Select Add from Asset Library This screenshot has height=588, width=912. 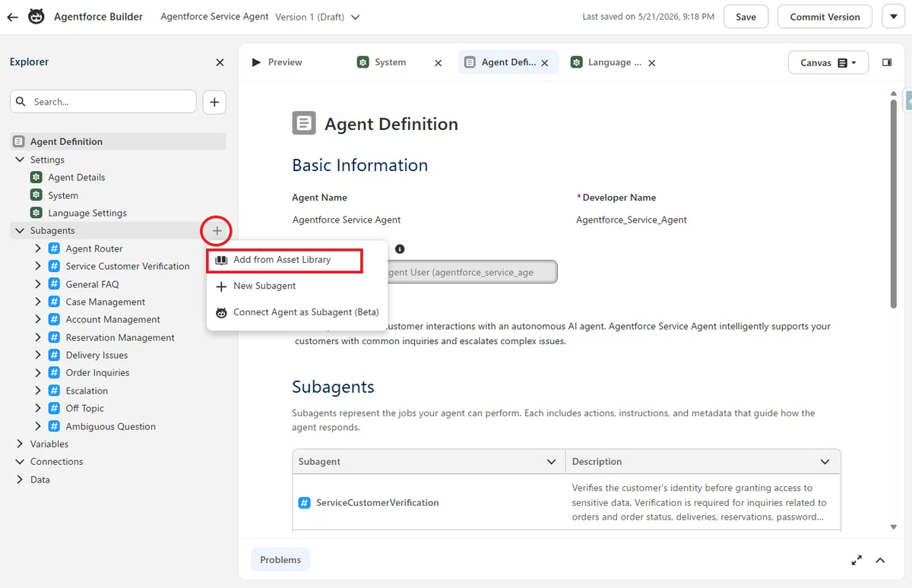click(x=284, y=260)
